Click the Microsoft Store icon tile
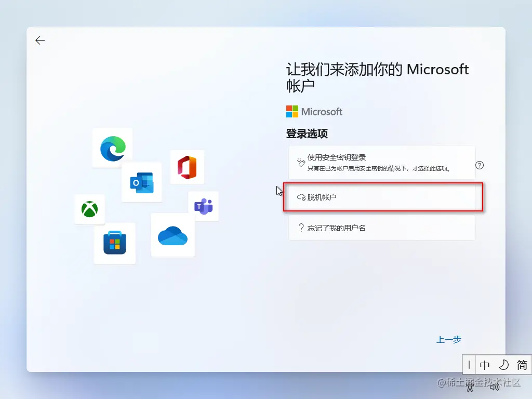The width and height of the screenshot is (532, 399). 115,243
